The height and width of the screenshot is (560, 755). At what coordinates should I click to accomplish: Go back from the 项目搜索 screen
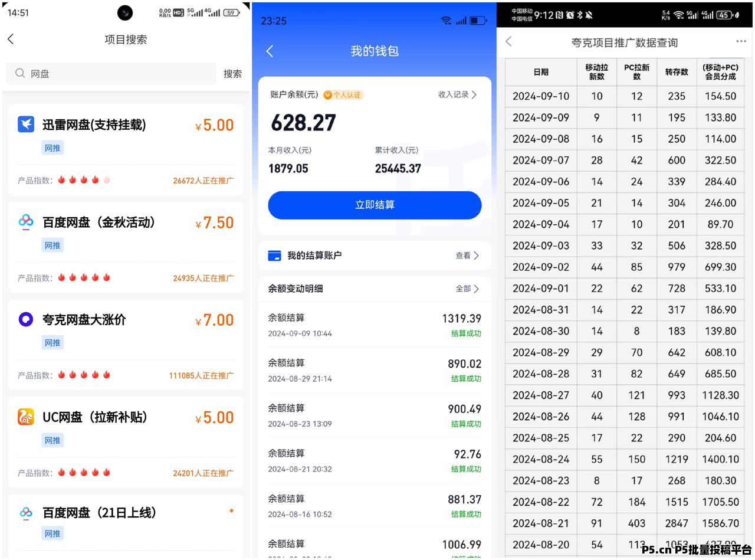coord(11,39)
